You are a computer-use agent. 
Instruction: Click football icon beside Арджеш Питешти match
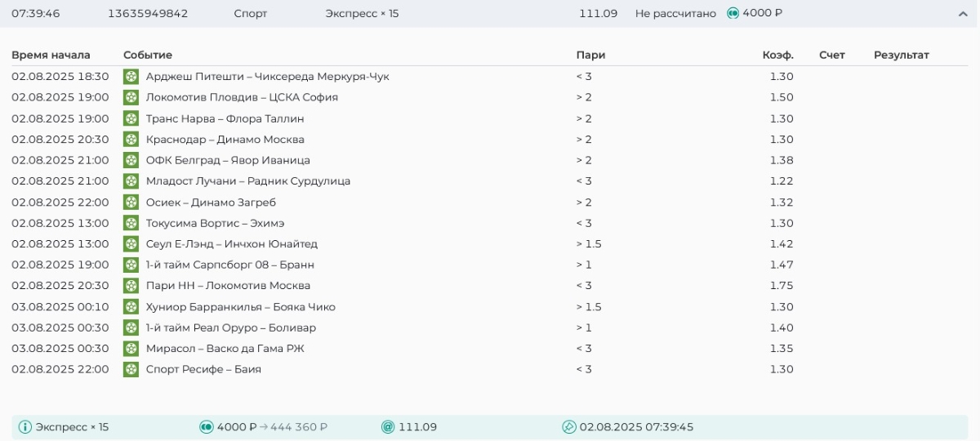[131, 77]
